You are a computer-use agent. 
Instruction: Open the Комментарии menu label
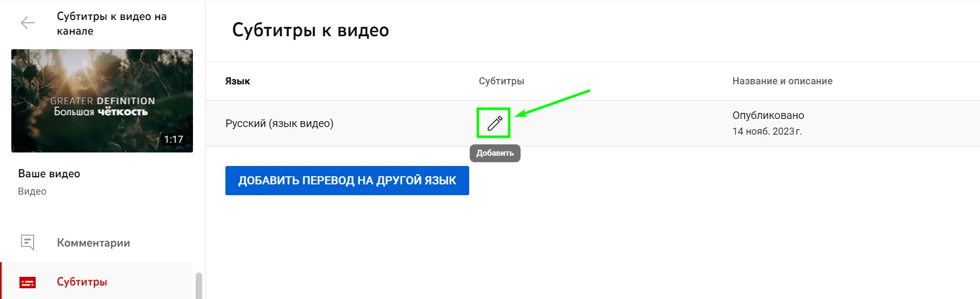94,243
